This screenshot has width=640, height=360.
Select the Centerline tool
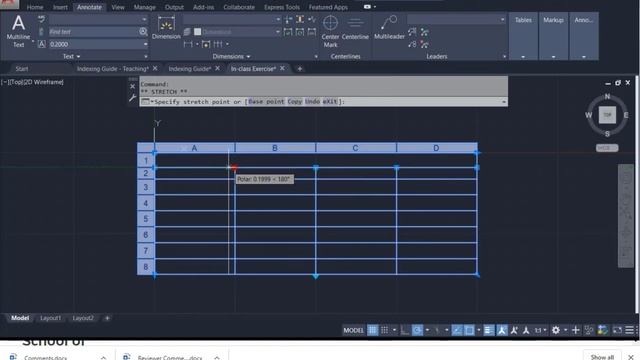pos(355,28)
